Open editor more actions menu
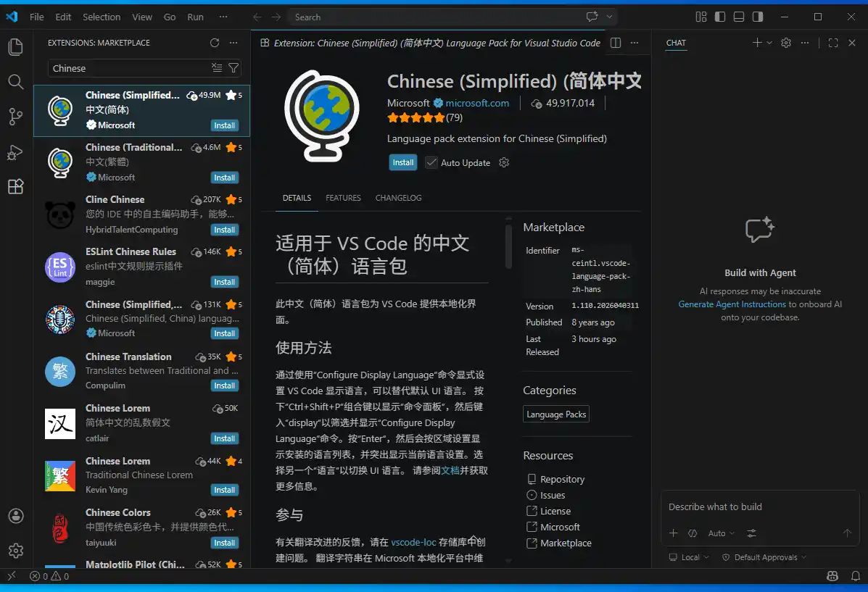The width and height of the screenshot is (868, 592). pyautogui.click(x=635, y=43)
